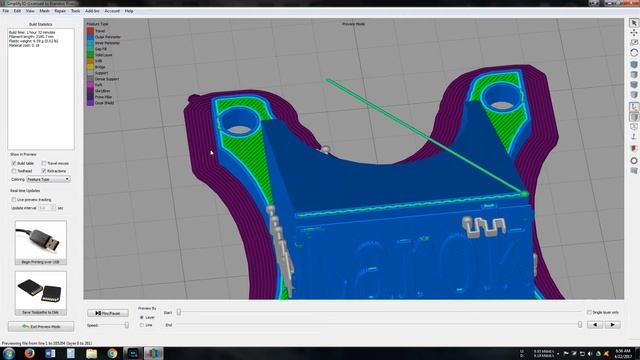Click the bottom list icon in right toolbar
This screenshot has width=640, height=360.
tap(634, 171)
